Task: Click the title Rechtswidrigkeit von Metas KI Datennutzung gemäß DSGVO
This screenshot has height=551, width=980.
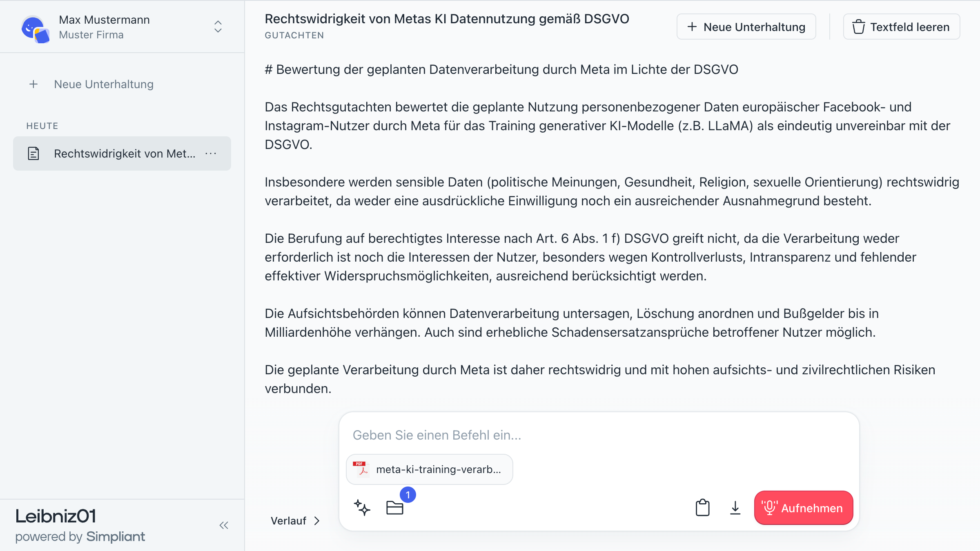Action: pyautogui.click(x=447, y=19)
